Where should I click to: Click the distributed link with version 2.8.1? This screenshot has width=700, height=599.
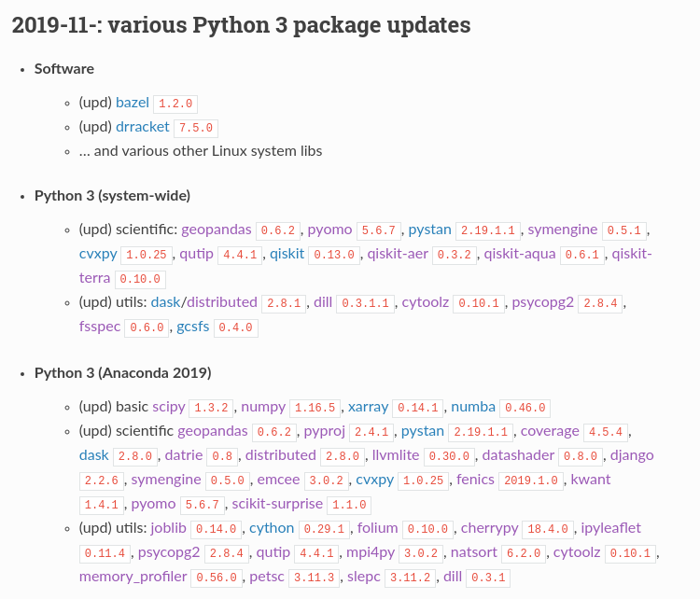point(222,302)
